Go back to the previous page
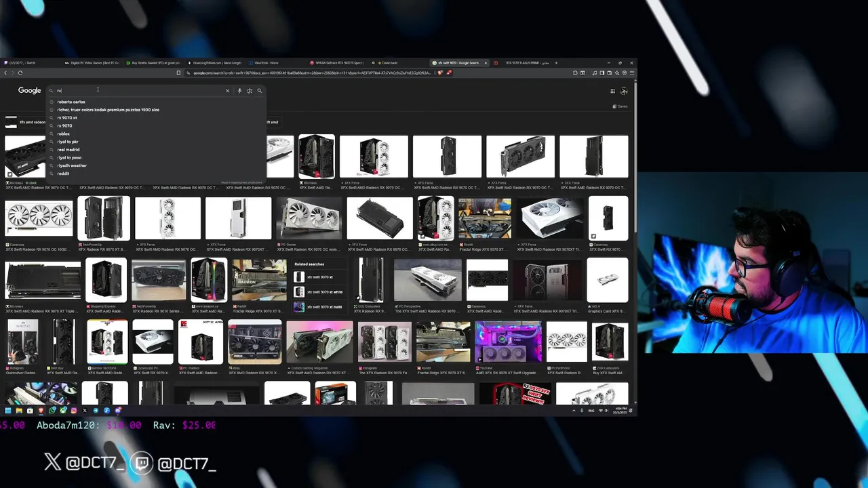 pyautogui.click(x=5, y=73)
